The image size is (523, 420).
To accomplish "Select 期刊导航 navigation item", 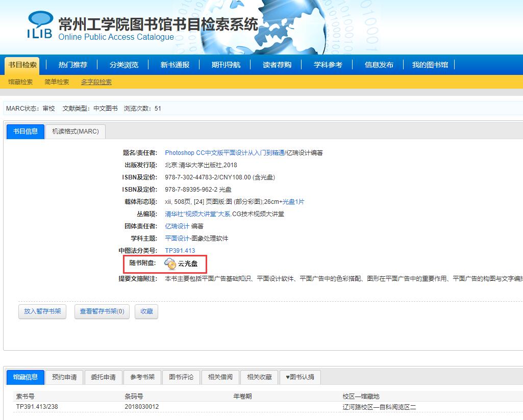I will [x=226, y=65].
